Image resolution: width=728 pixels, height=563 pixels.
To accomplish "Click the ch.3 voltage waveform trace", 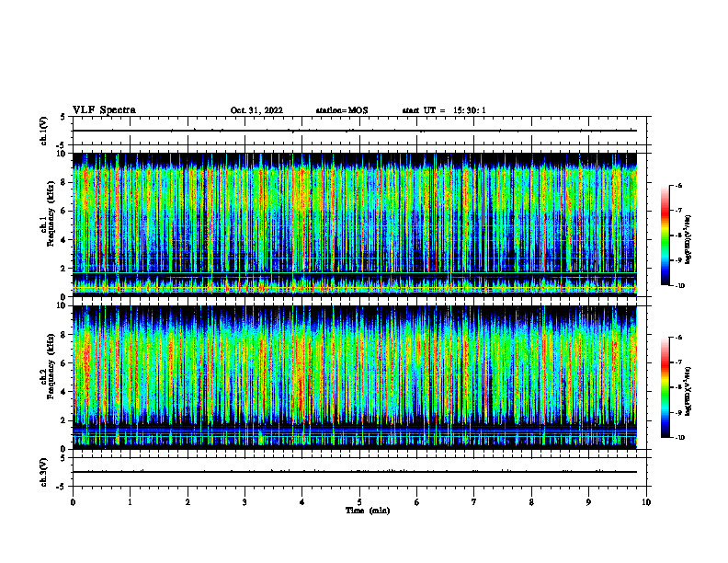I will 355,472.
